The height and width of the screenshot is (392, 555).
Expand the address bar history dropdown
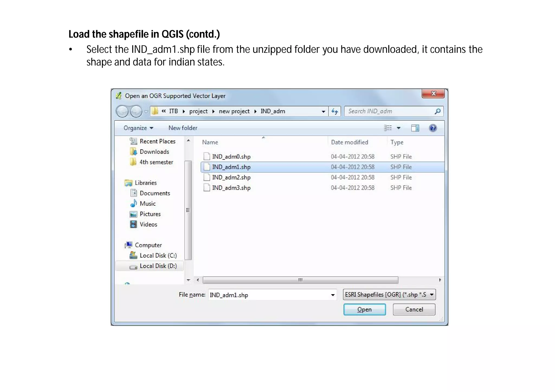pos(323,111)
